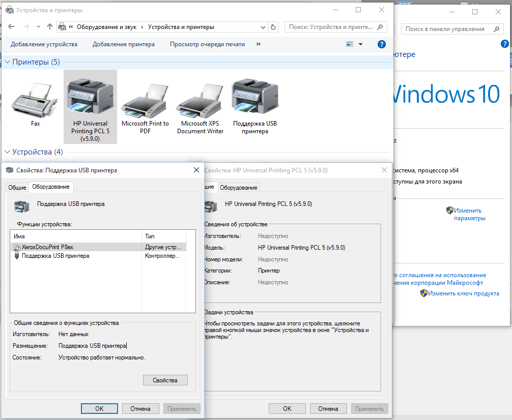Click the Изменить ключ продукта link
This screenshot has height=420, width=512.
[x=463, y=293]
